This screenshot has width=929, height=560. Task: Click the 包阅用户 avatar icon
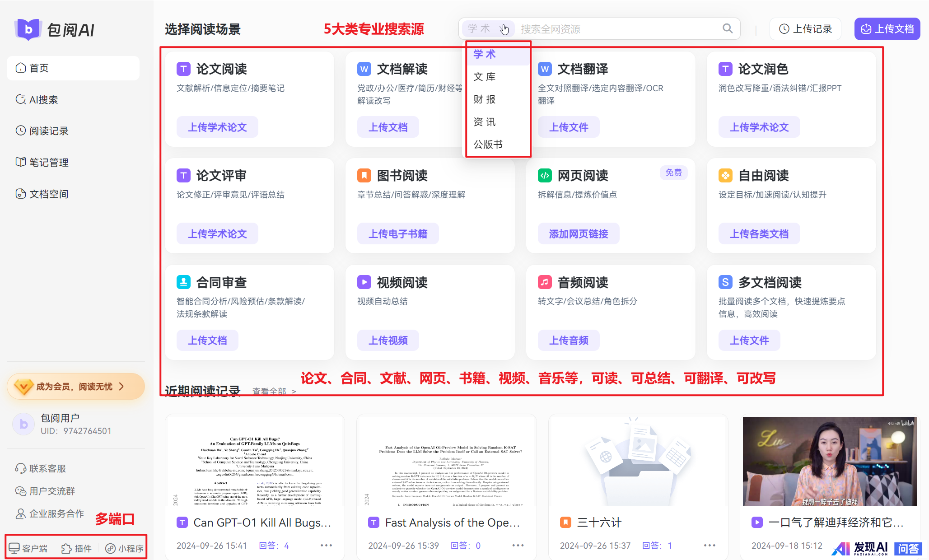pyautogui.click(x=23, y=424)
